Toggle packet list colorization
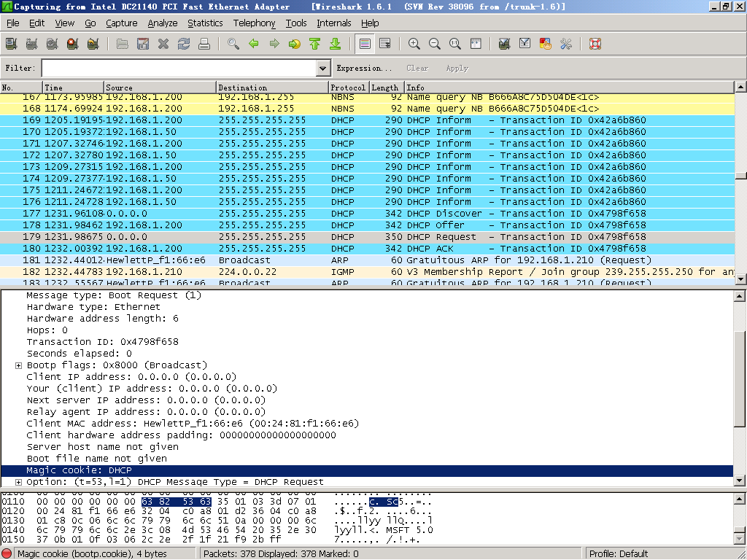 pyautogui.click(x=365, y=44)
